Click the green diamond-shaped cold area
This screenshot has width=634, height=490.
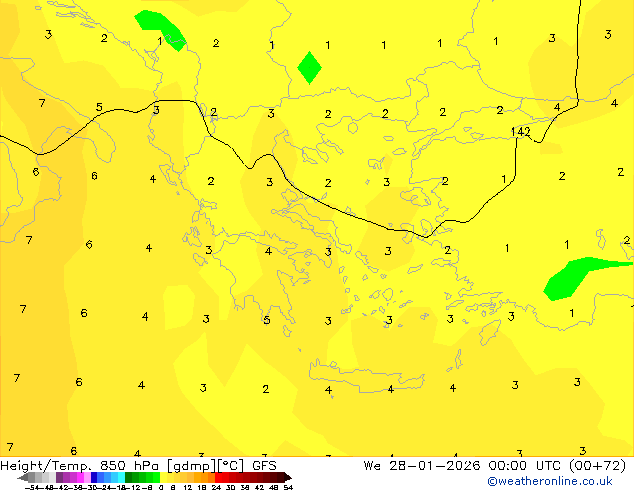click(309, 68)
